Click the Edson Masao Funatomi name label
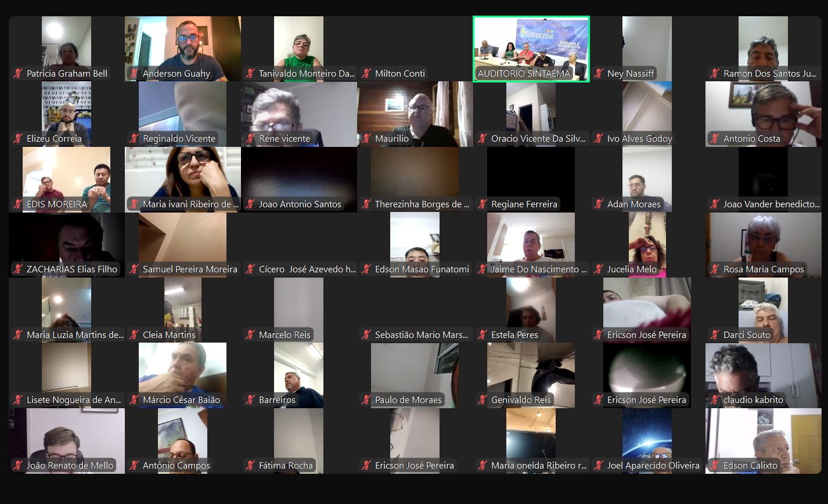This screenshot has height=504, width=828. 422,269
